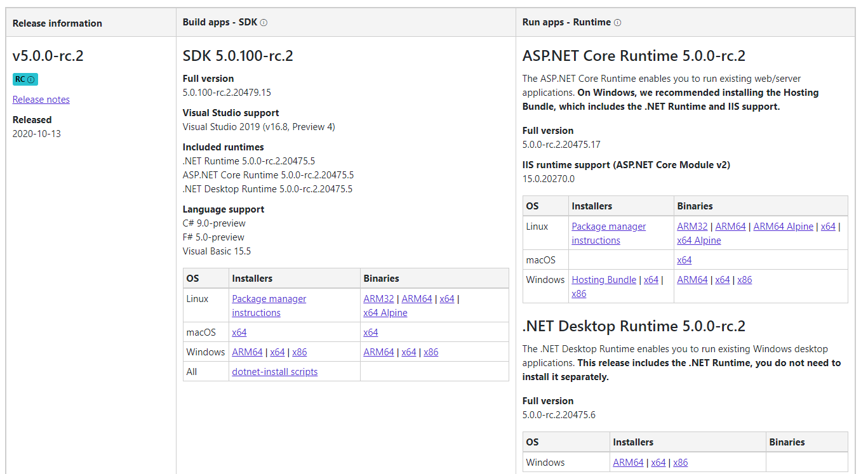Click the F# 5.0-preview language entry
The width and height of the screenshot is (868, 474).
[x=213, y=237]
